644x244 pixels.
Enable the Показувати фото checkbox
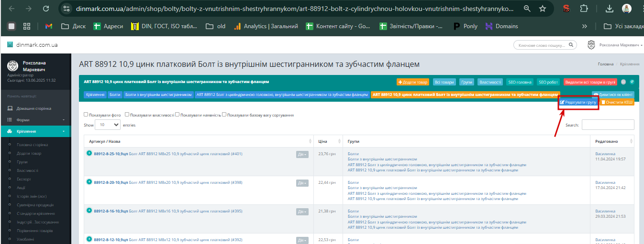click(86, 115)
